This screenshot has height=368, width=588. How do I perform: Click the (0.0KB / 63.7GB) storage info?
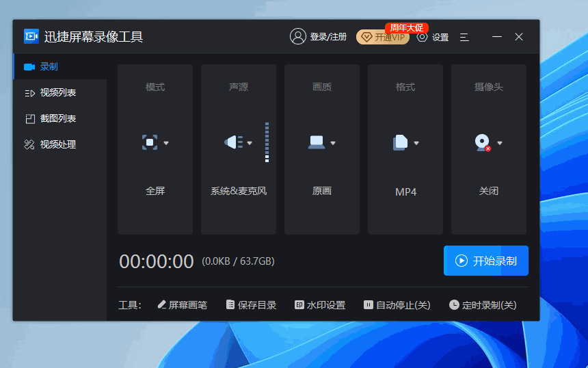click(238, 261)
